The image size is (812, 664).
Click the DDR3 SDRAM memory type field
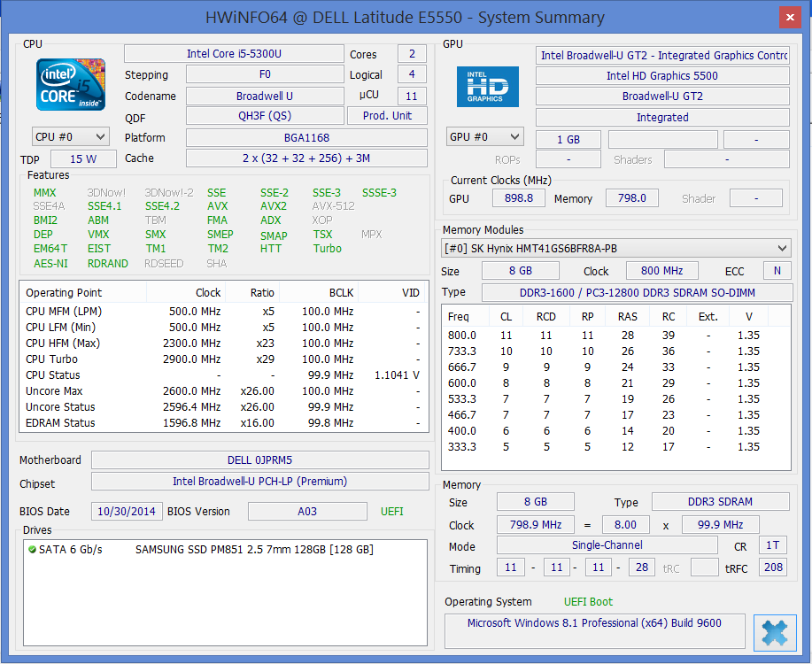click(720, 501)
